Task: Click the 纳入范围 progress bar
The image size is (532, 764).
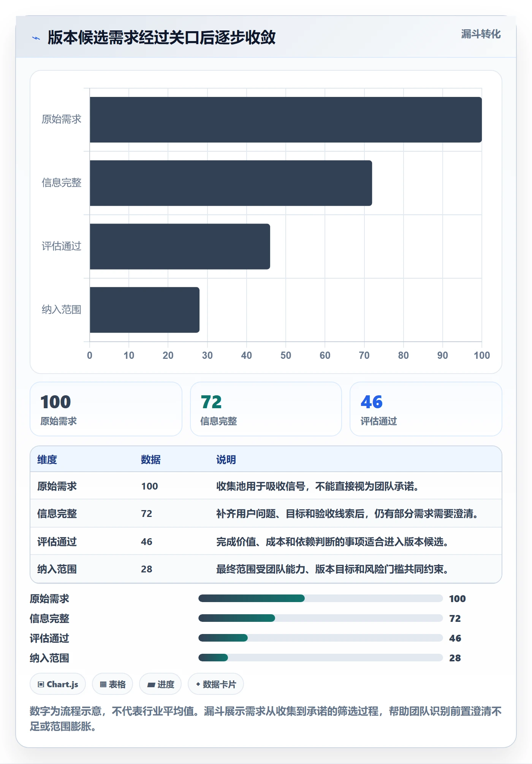Action: coord(321,658)
